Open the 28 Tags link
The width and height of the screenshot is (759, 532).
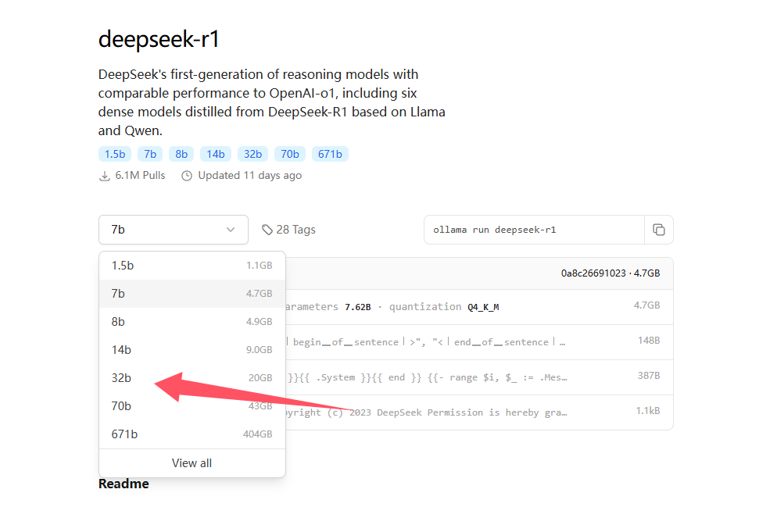pos(295,230)
